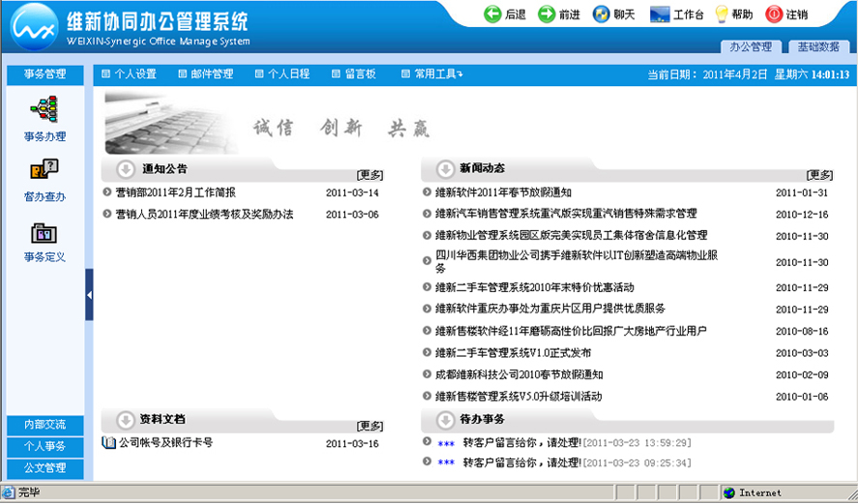The height and width of the screenshot is (504, 858).
Task: Open the 个人设置 menu
Action: (x=130, y=74)
